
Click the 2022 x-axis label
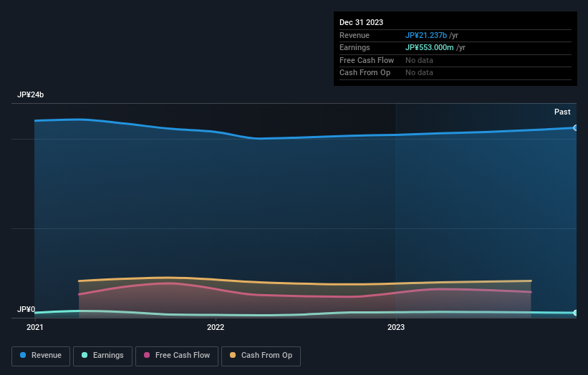tap(216, 327)
